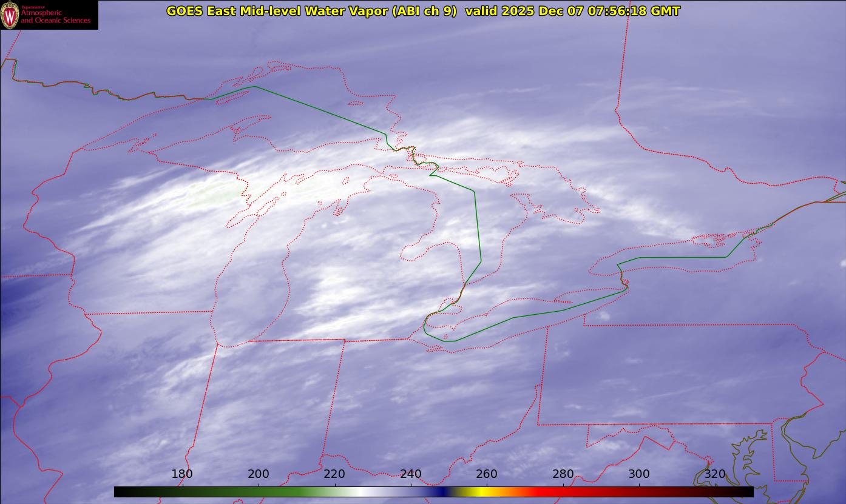This screenshot has width=846, height=504.
Task: Click the Atmospheric and Oceanic Sciences text
Action: coord(55,16)
